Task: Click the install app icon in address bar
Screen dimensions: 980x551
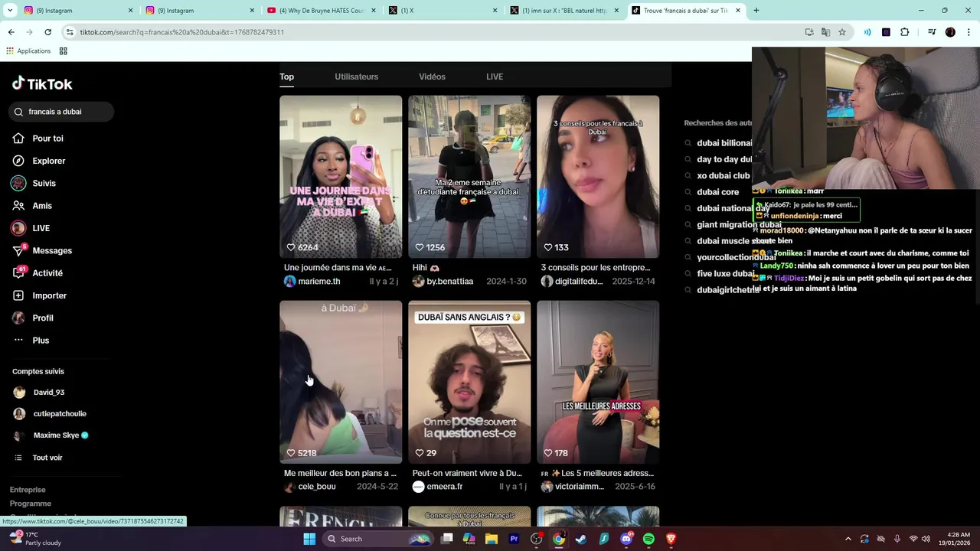Action: coord(809,32)
